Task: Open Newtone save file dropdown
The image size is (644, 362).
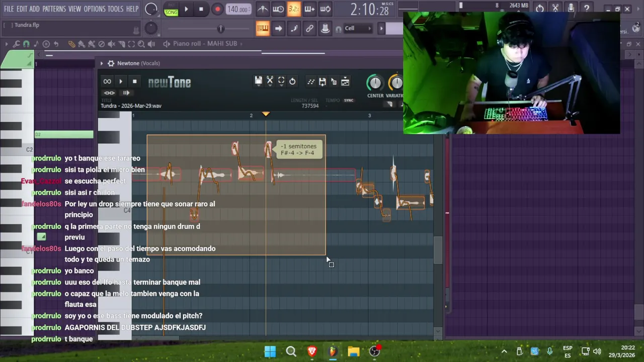Action: pyautogui.click(x=259, y=81)
